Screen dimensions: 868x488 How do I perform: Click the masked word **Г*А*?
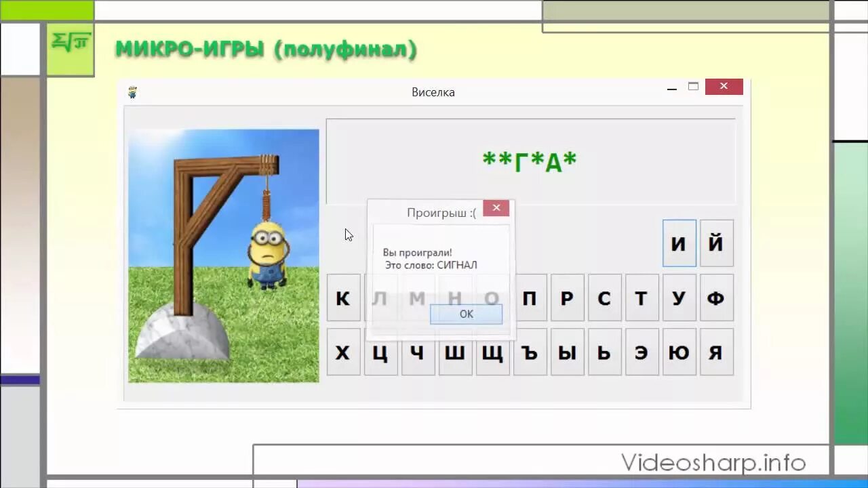530,162
